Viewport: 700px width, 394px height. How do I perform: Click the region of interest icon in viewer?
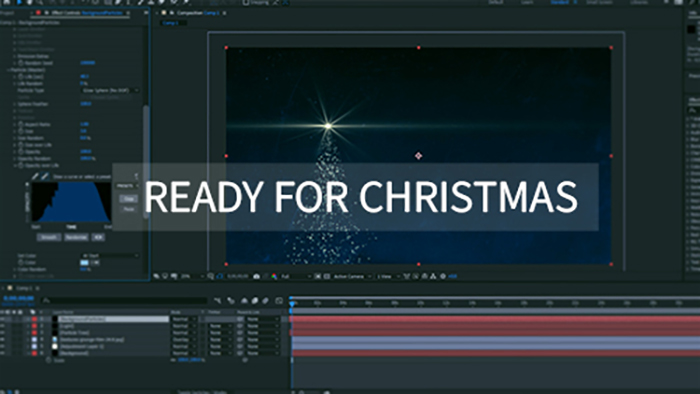click(x=317, y=277)
